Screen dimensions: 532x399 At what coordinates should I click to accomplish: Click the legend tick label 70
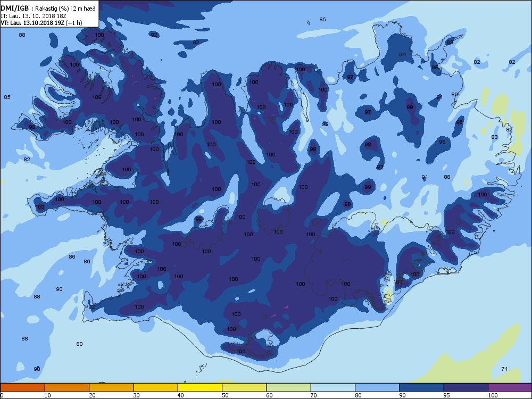click(x=313, y=395)
